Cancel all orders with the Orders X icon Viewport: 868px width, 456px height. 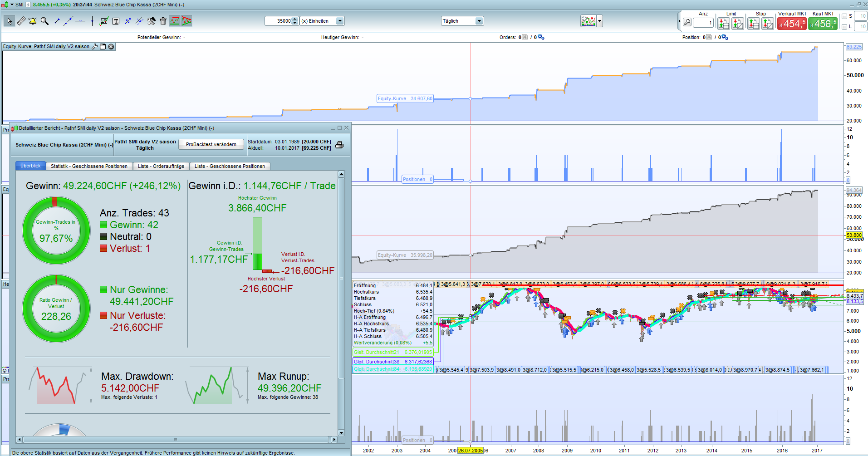tap(525, 37)
